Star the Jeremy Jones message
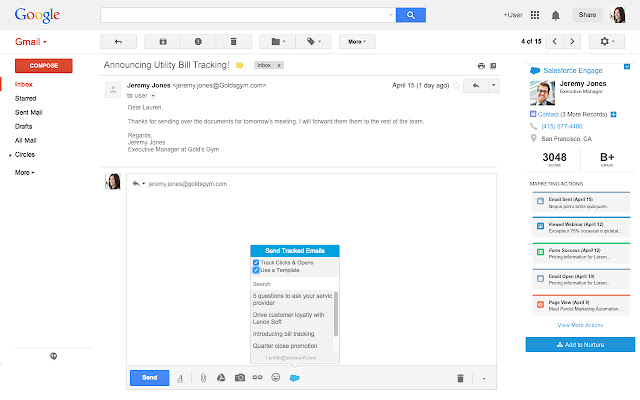This screenshot has height=400, width=640. 456,85
